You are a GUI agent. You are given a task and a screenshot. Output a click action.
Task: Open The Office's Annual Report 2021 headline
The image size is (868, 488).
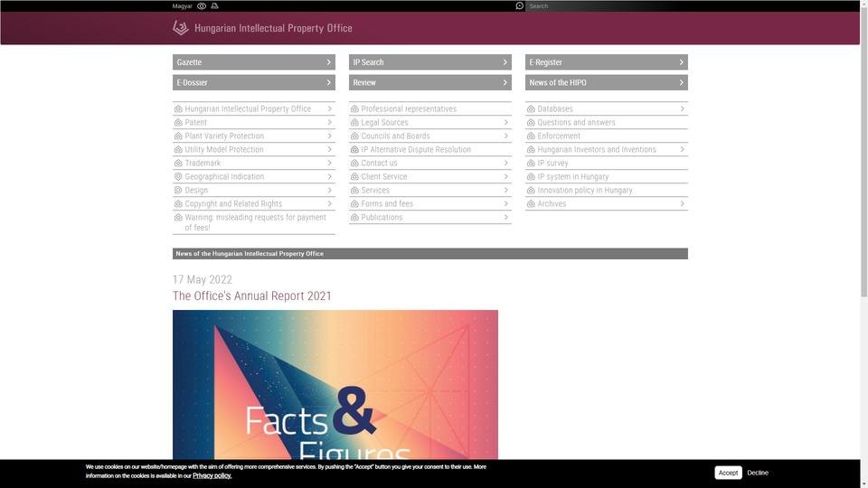(252, 296)
